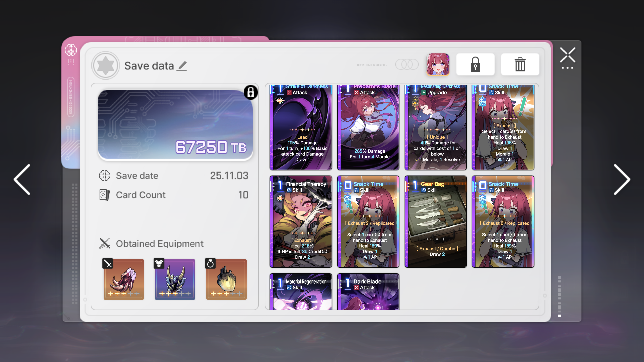Screen dimensions: 644x362
Task: Click the brain icon on the pink tab
Action: click(71, 50)
